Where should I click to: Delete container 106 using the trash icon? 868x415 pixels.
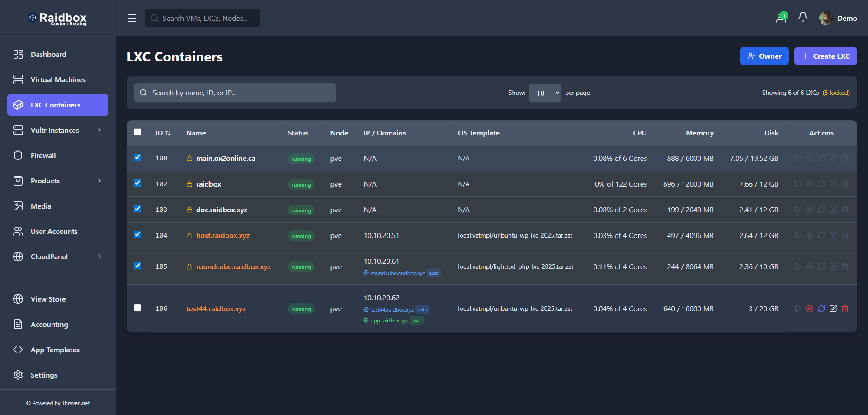click(x=845, y=308)
